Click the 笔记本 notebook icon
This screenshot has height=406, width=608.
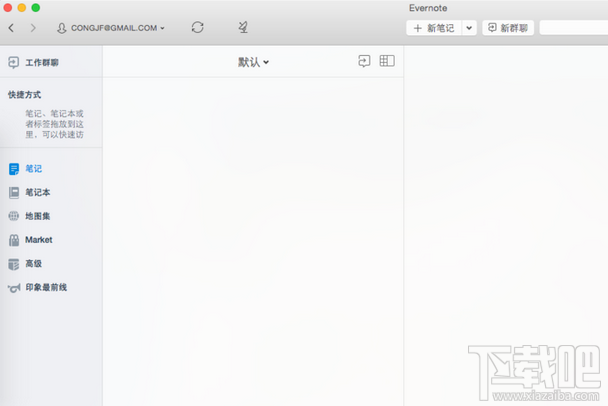coord(14,192)
